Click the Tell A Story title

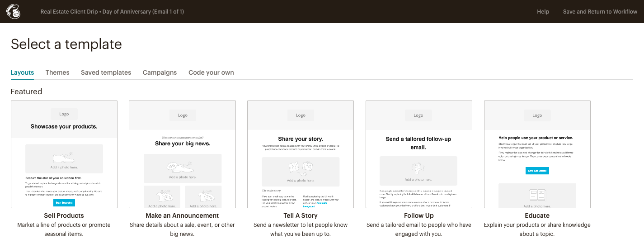click(301, 215)
